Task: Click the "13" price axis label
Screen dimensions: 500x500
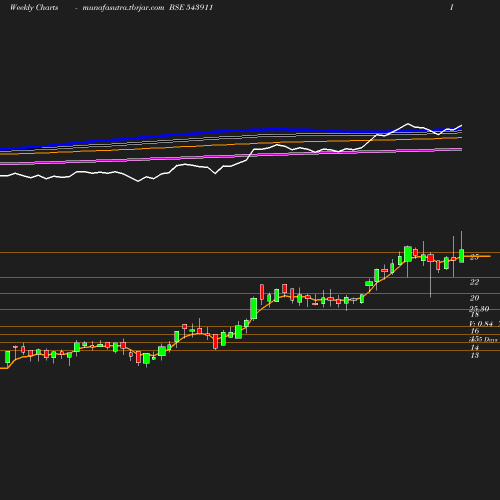Action: tap(475, 355)
